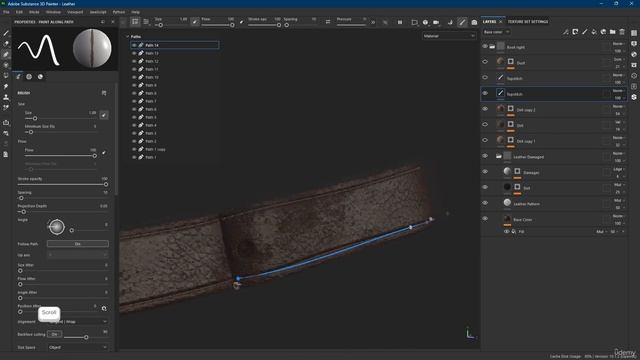The image size is (640, 360).
Task: Click the randomize Position Jitter icon
Action: [x=104, y=309]
